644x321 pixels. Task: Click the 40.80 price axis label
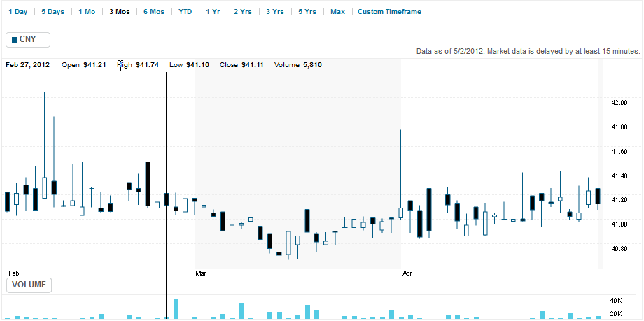[x=619, y=249]
